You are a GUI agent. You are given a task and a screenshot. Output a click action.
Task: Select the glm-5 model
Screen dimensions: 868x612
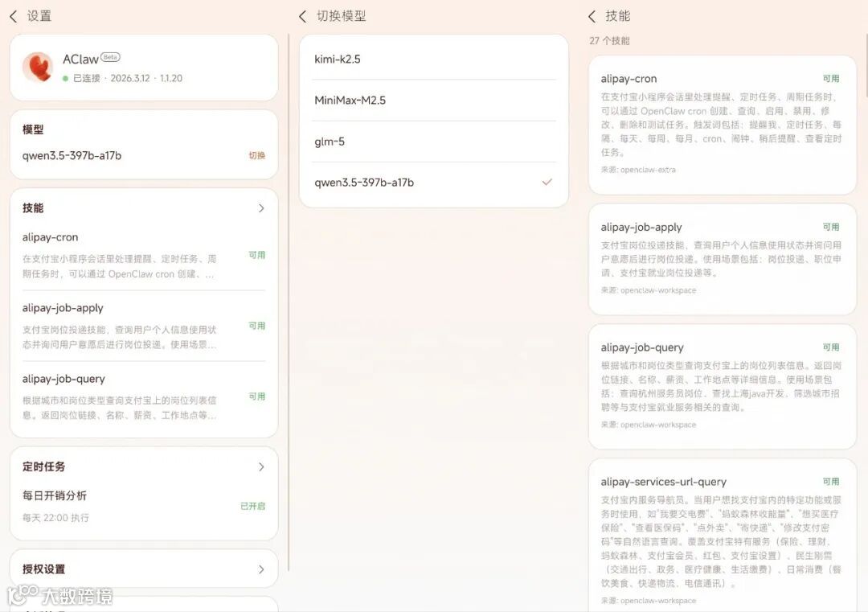434,142
